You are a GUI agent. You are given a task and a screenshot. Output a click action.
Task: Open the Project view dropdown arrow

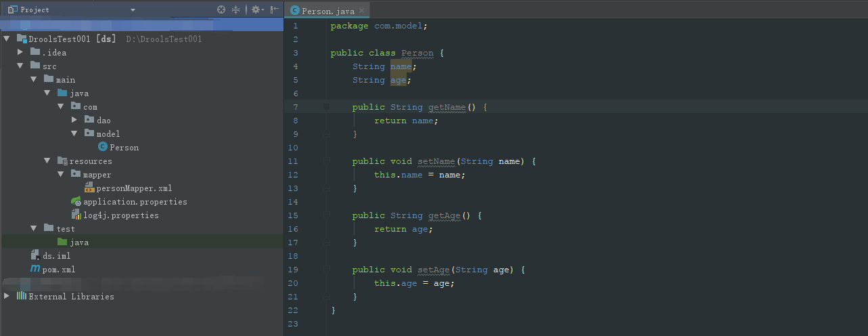[133, 10]
